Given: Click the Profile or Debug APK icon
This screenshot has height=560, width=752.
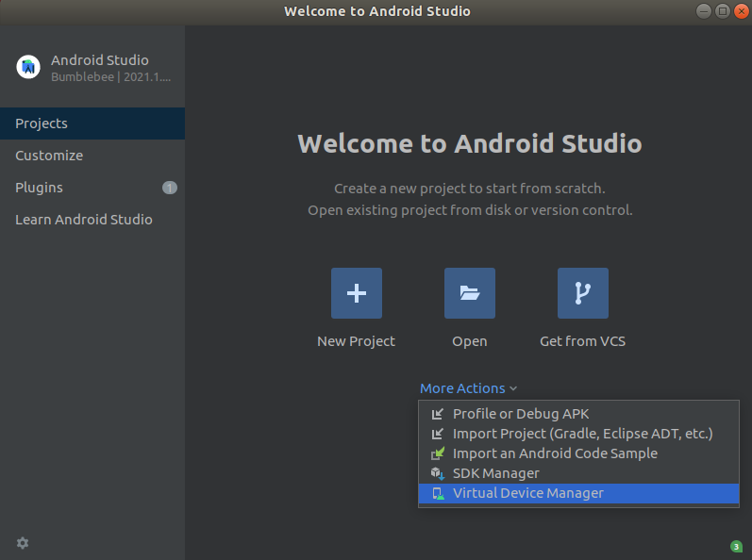Looking at the screenshot, I should (x=438, y=414).
